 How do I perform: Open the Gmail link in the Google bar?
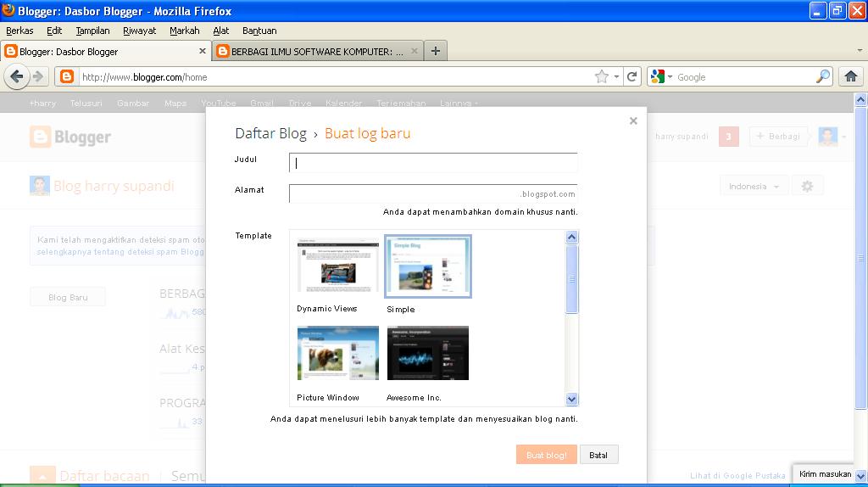[261, 103]
